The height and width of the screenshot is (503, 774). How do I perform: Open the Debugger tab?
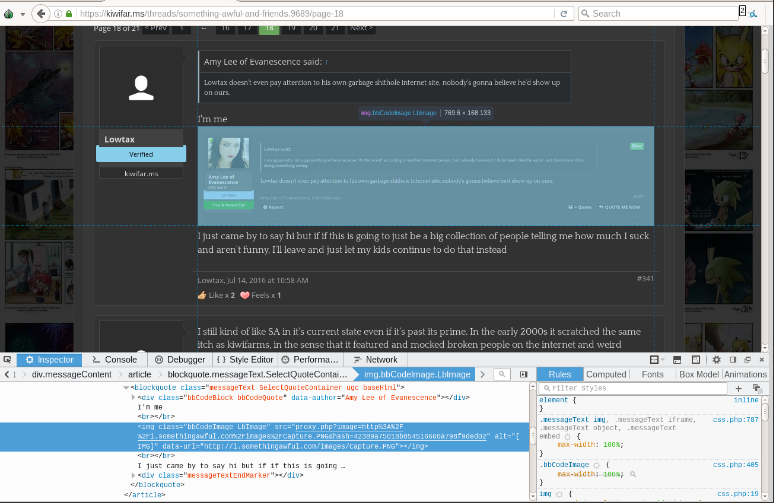pos(180,359)
